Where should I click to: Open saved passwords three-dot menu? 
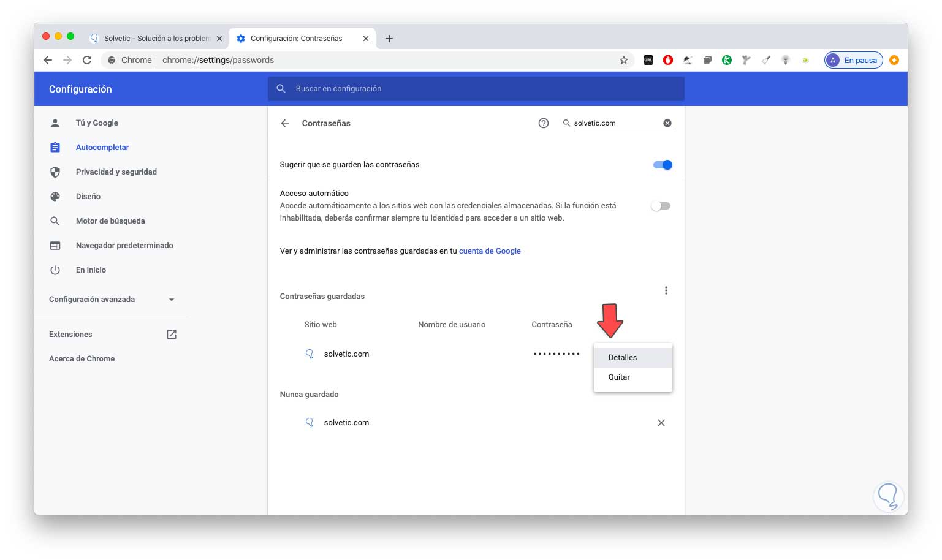pos(666,290)
